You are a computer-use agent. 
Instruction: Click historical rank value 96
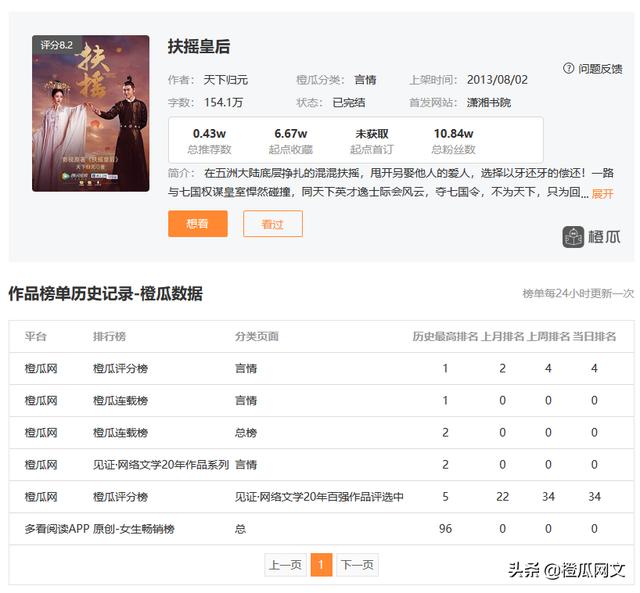click(445, 529)
